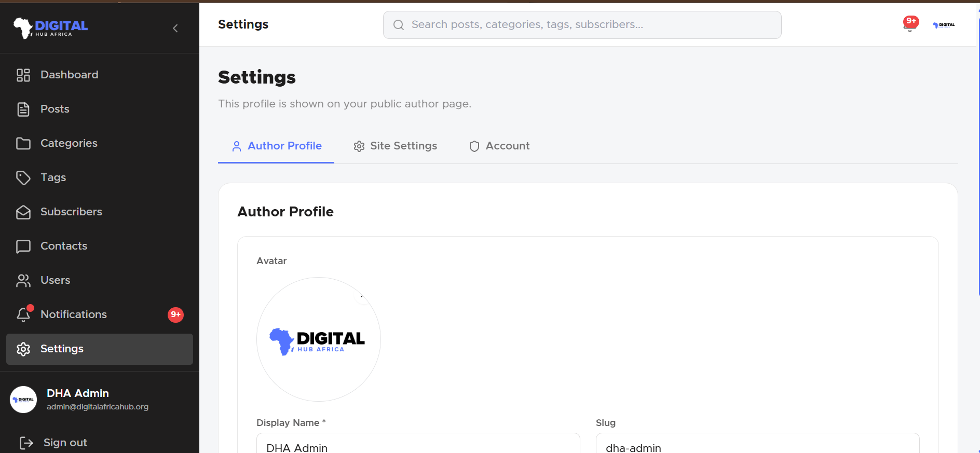This screenshot has height=453, width=980.
Task: Click the magnifier icon in search bar
Action: click(399, 25)
